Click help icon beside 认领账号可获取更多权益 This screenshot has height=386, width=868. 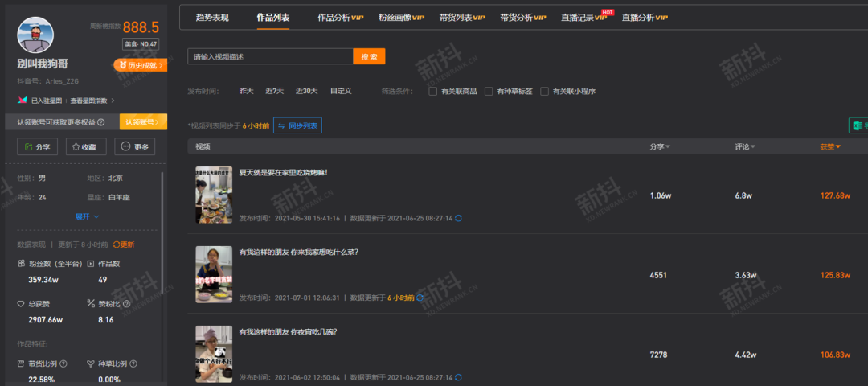(x=101, y=122)
